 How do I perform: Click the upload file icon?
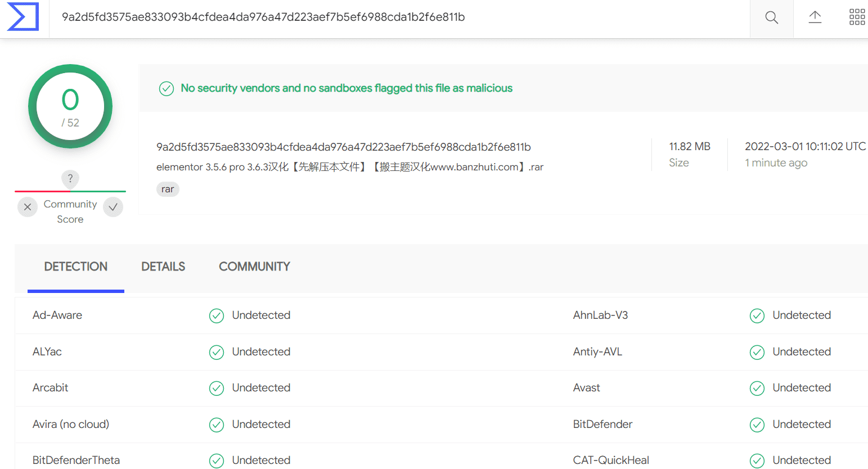815,17
